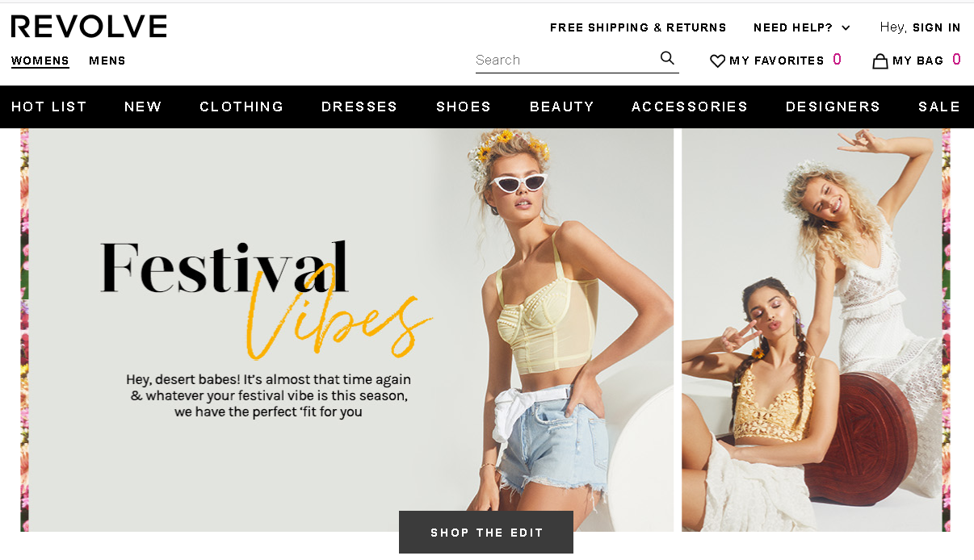
Task: Expand the Need Help chevron
Action: (x=846, y=28)
